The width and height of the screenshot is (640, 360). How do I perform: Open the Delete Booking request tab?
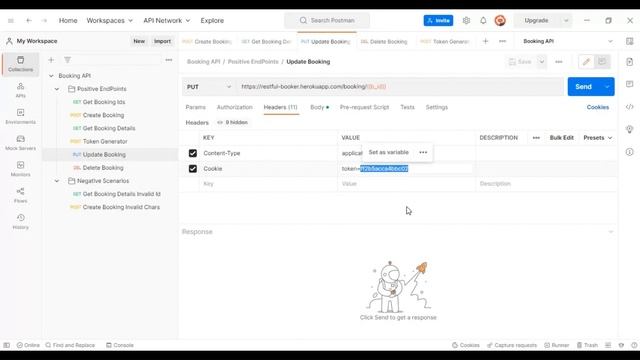(384, 41)
